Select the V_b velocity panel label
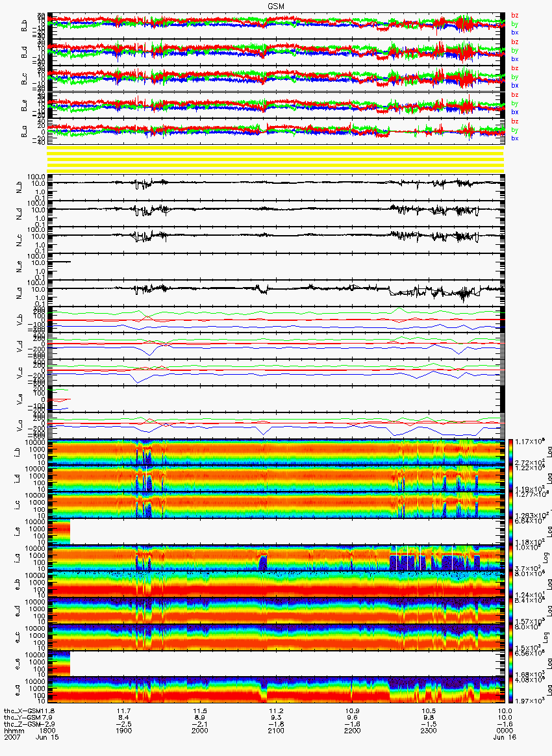The height and width of the screenshot is (756, 552). click(19, 319)
